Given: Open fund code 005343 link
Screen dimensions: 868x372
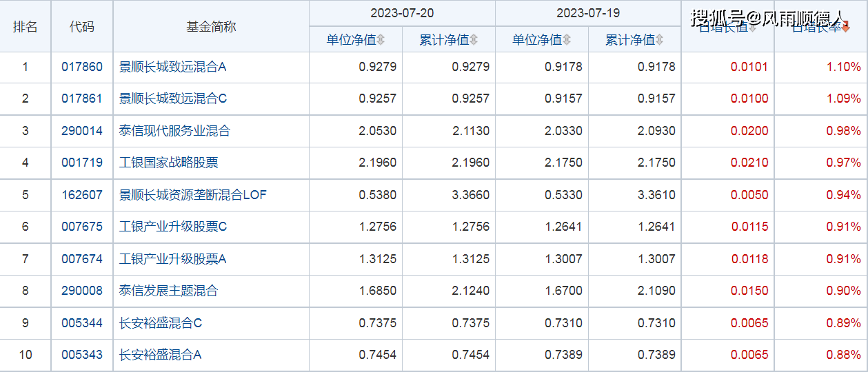Looking at the screenshot, I should point(82,355).
